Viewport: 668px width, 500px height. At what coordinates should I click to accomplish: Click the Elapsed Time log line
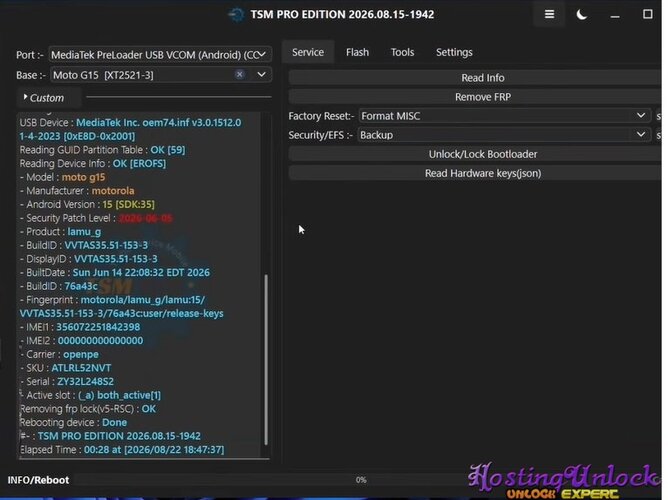coord(122,450)
